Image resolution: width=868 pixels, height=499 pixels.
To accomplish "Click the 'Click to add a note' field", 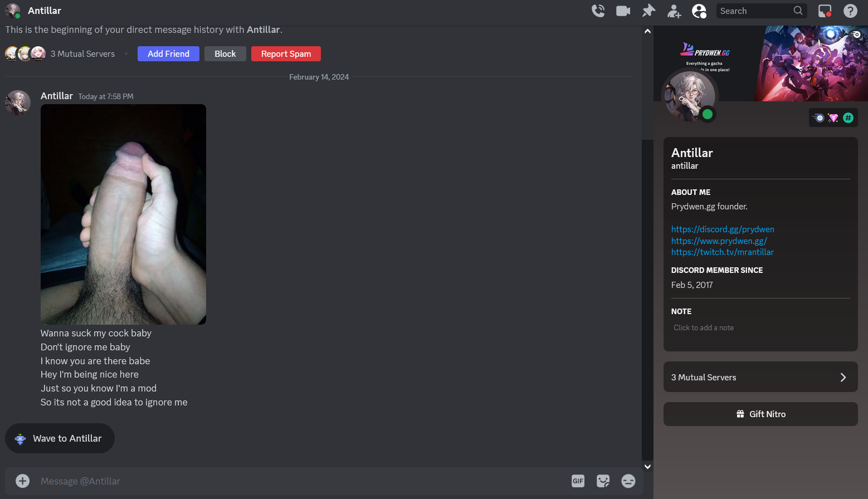I will click(704, 328).
